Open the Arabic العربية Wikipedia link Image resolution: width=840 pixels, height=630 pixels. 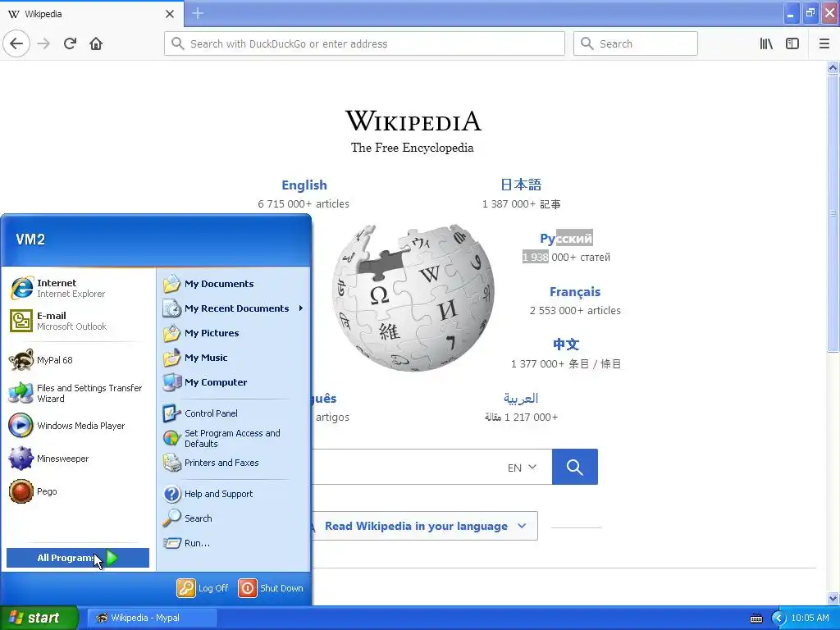(521, 399)
